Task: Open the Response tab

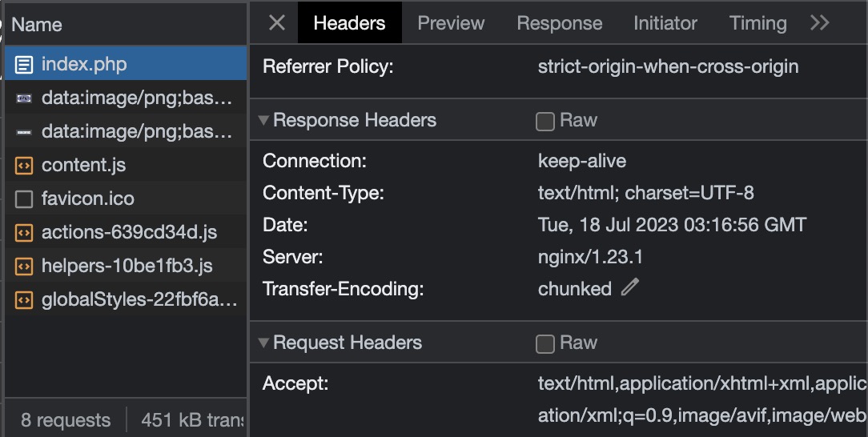Action: (560, 23)
